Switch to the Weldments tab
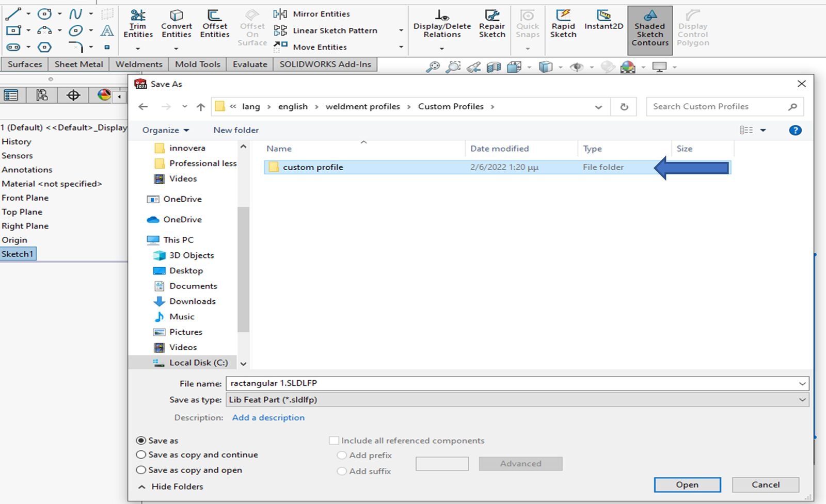Screen dimensions: 826x504 click(x=139, y=64)
